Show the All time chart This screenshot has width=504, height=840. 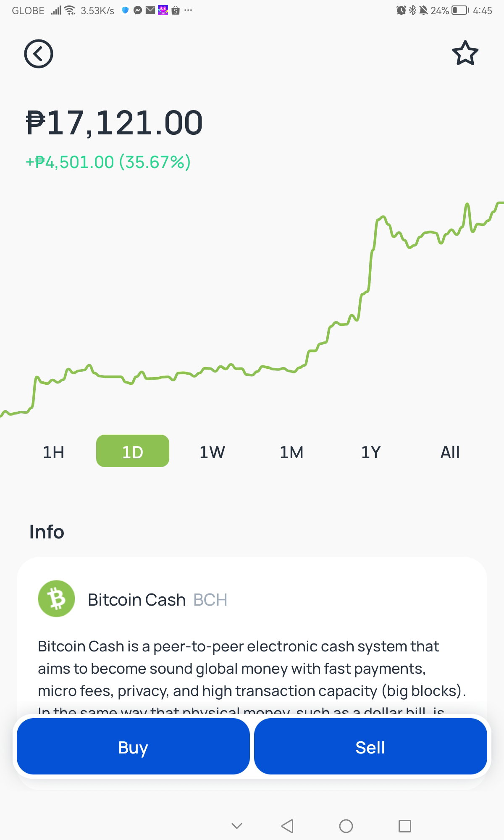[450, 452]
